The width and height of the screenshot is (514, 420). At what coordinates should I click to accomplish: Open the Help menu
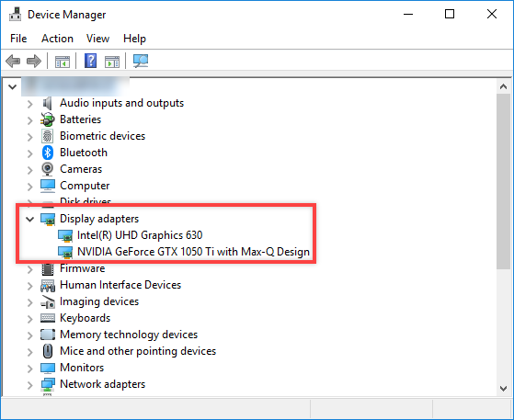point(134,39)
